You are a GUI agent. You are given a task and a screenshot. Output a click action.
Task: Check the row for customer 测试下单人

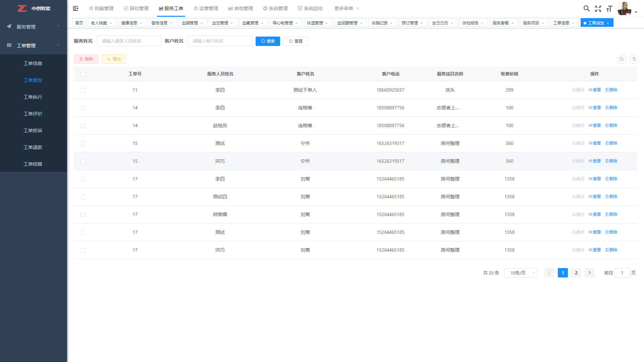(83, 90)
